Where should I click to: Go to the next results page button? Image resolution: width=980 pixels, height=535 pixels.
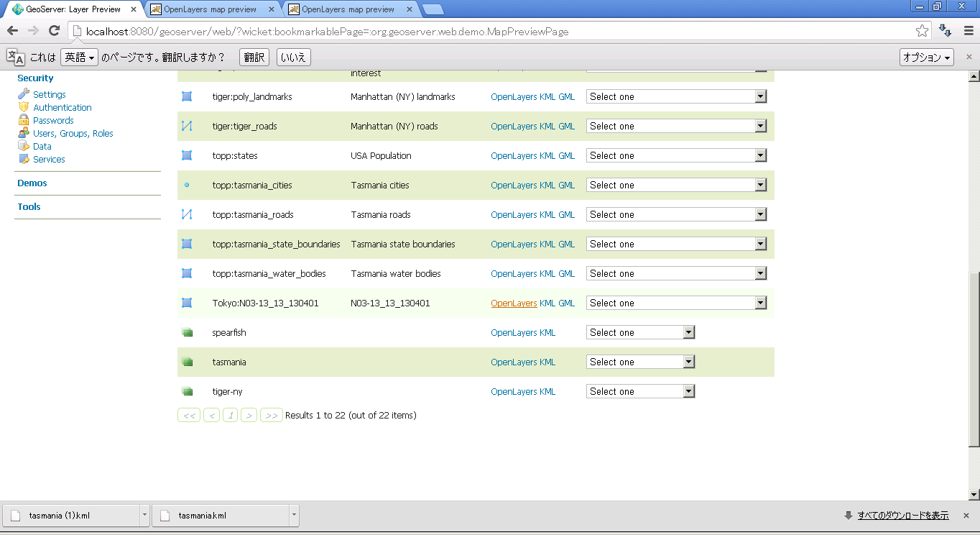(249, 416)
